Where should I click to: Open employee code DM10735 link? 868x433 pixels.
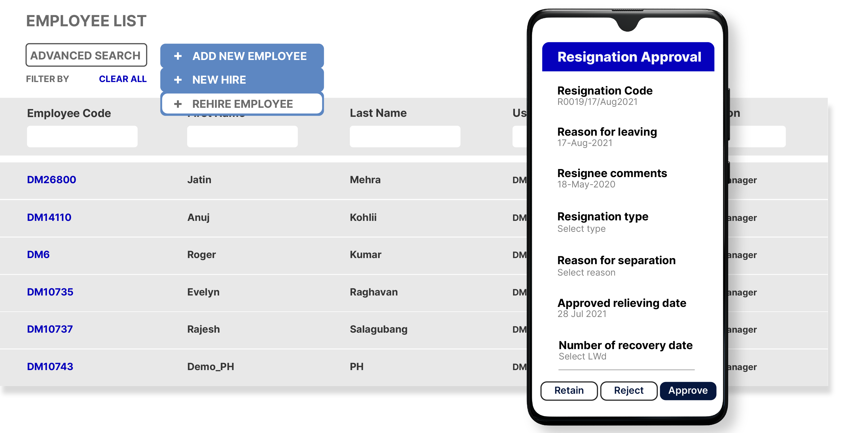coord(50,292)
